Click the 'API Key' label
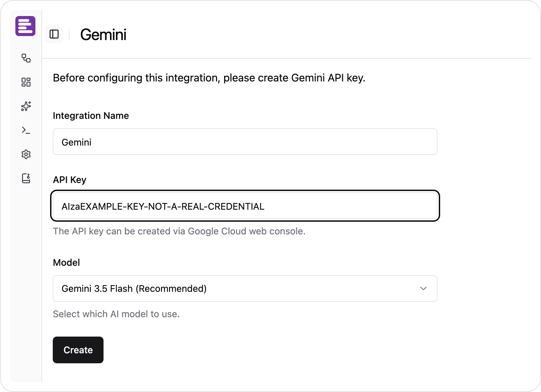The width and height of the screenshot is (541, 392). coord(69,180)
